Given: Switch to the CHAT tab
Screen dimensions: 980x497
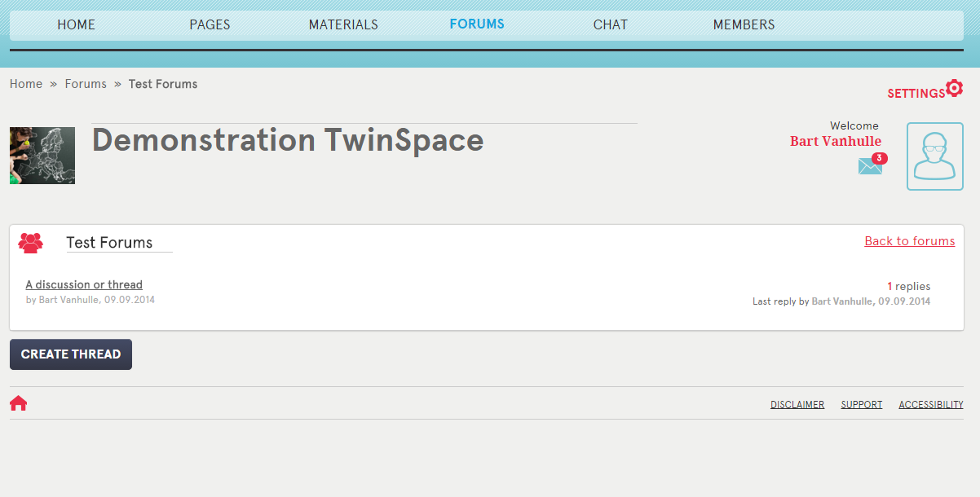Looking at the screenshot, I should (x=611, y=25).
